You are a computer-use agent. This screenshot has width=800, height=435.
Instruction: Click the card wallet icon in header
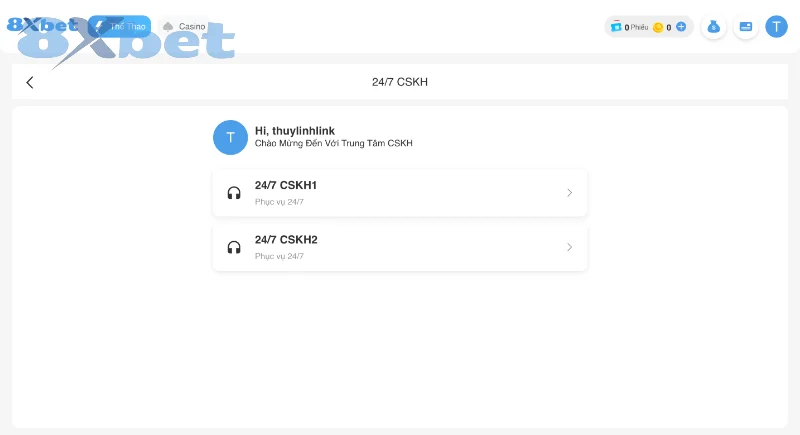point(745,27)
